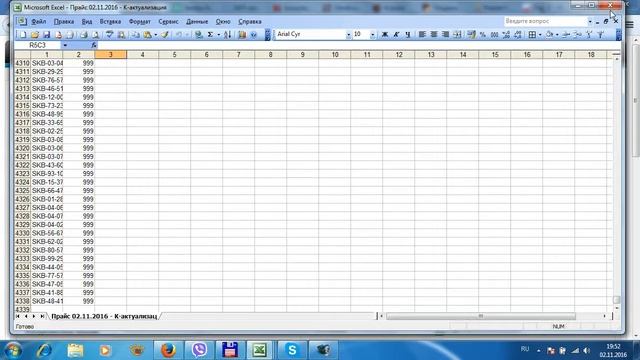This screenshot has width=640, height=360.
Task: Click the horizontal scrollbar thumb
Action: point(481,316)
